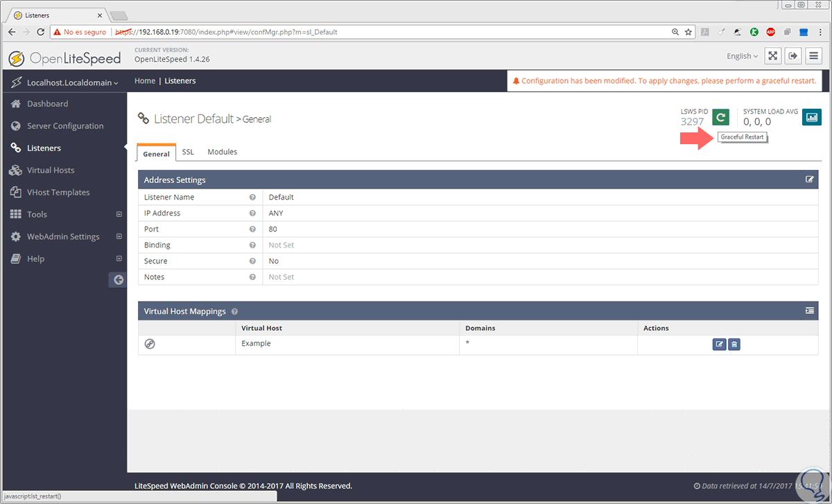Viewport: 832px width, 504px height.
Task: Switch to the Modules tab
Action: click(x=222, y=152)
